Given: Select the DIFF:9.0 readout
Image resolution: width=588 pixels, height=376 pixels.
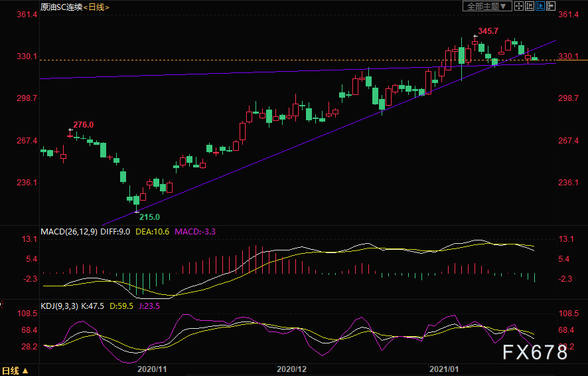Looking at the screenshot, I should point(115,232).
